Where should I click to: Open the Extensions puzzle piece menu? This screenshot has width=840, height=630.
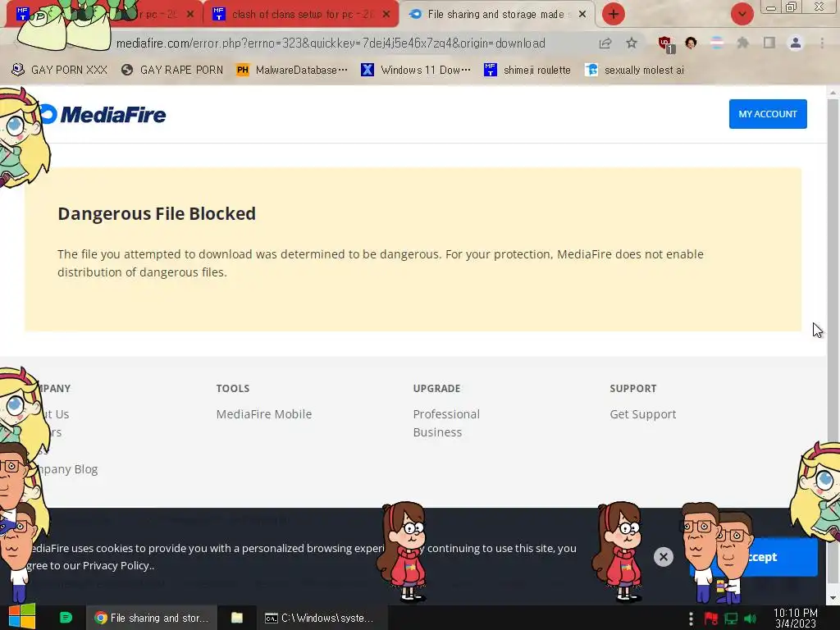(742, 43)
